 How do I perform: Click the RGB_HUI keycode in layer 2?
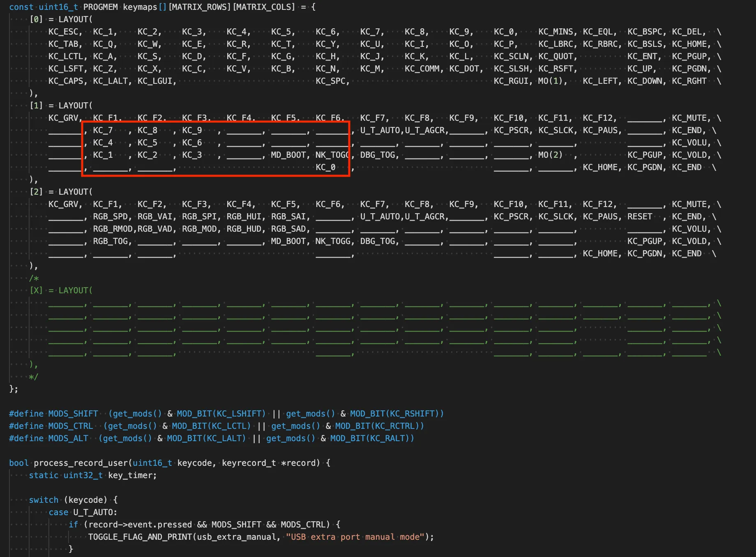pos(244,216)
